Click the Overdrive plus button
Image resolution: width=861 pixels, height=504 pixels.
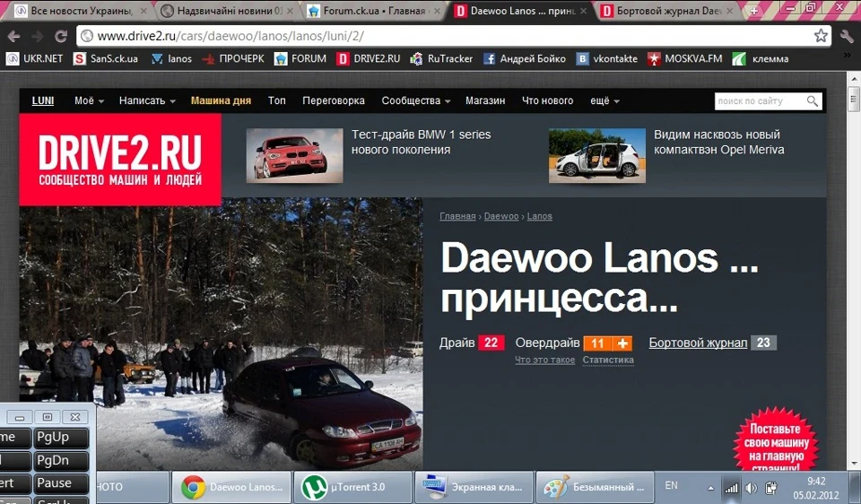click(x=622, y=343)
